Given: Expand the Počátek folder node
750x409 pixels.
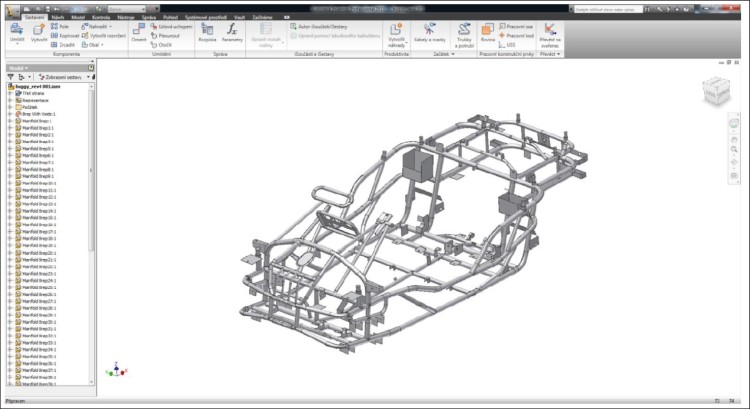Looking at the screenshot, I should [9, 107].
